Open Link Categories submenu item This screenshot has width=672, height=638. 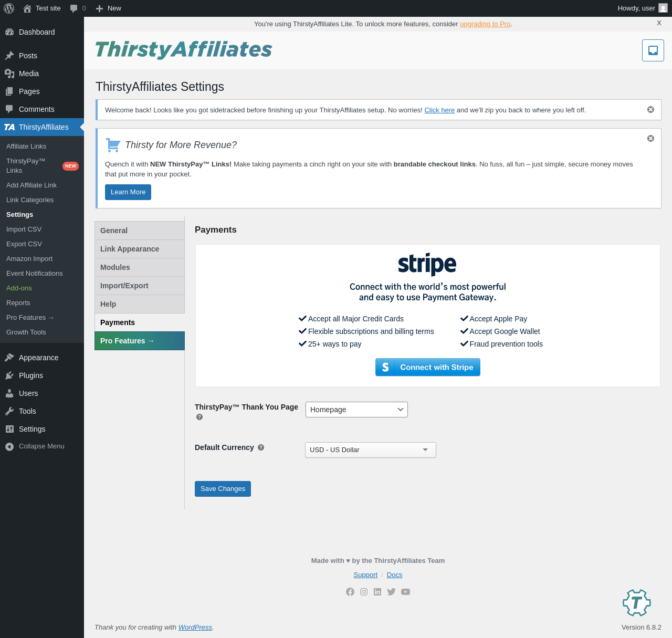pyautogui.click(x=42, y=200)
